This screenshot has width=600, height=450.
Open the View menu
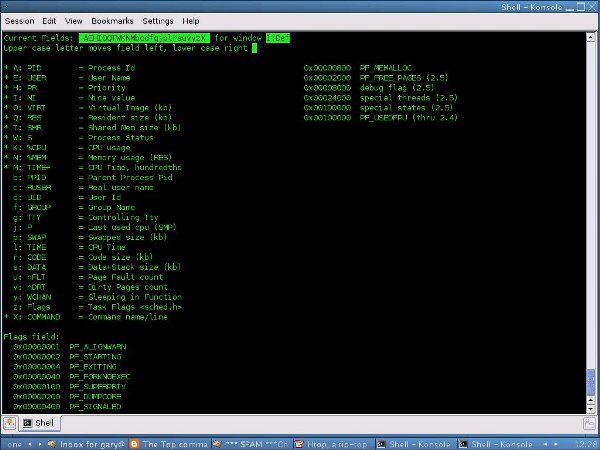click(x=73, y=21)
